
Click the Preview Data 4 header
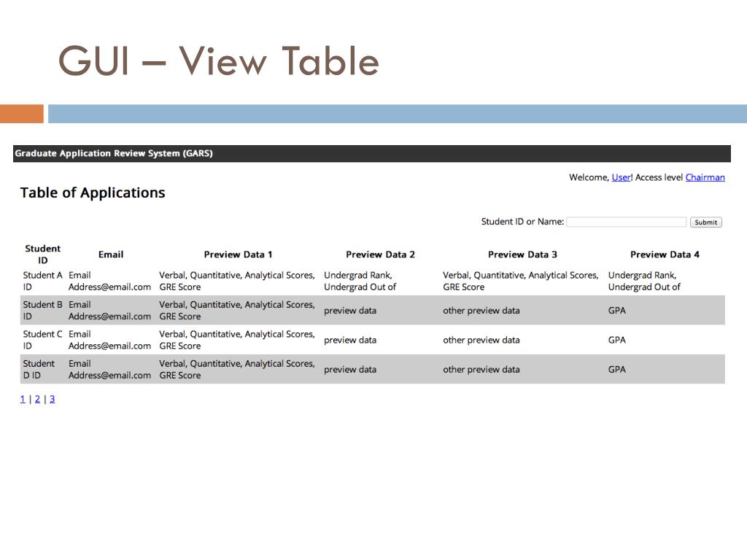click(665, 254)
